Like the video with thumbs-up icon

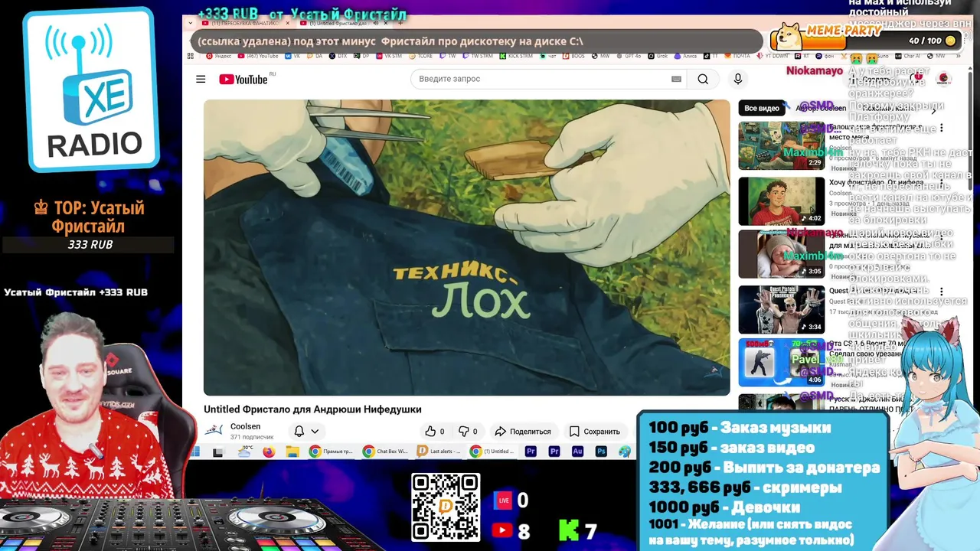(x=435, y=431)
